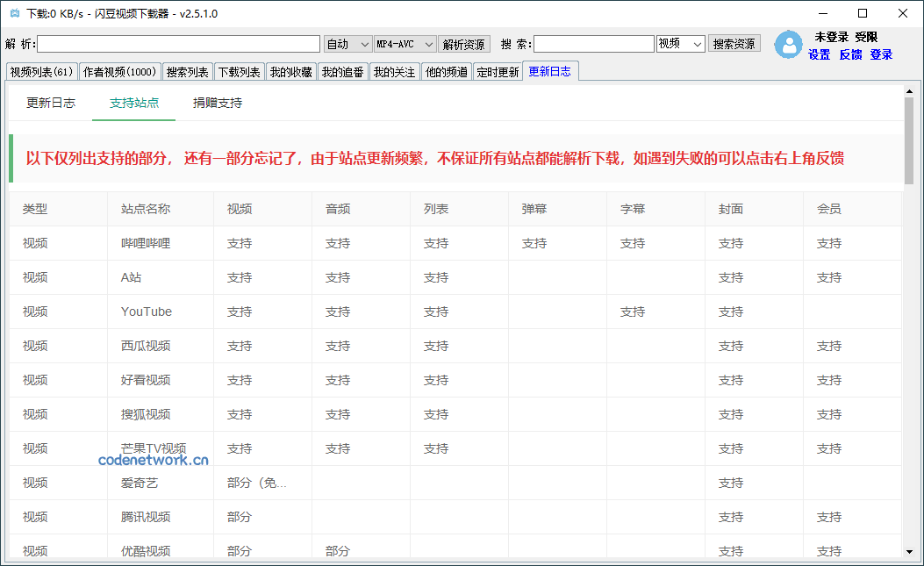Click the 解析资源 button
The width and height of the screenshot is (924, 566).
[x=463, y=44]
